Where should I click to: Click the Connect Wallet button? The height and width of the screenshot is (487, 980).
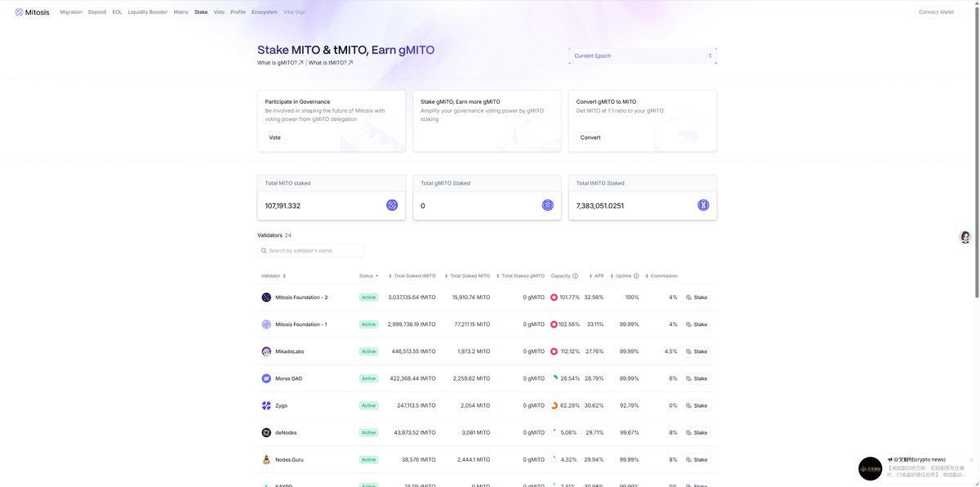[936, 12]
